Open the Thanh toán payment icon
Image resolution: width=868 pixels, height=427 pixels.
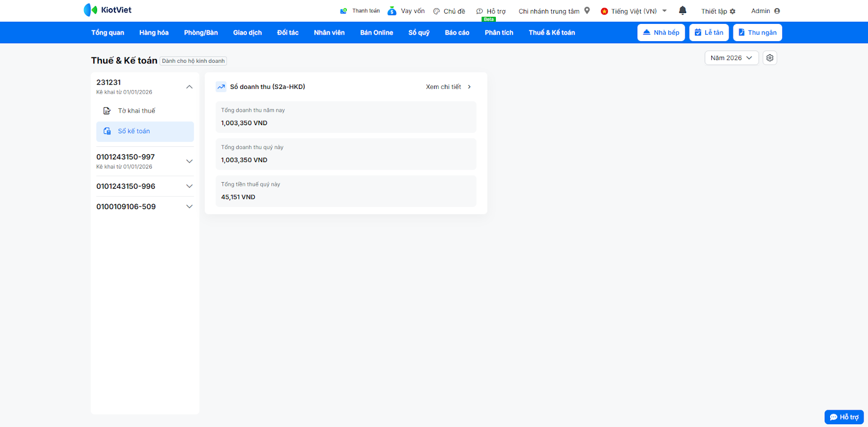(x=343, y=11)
